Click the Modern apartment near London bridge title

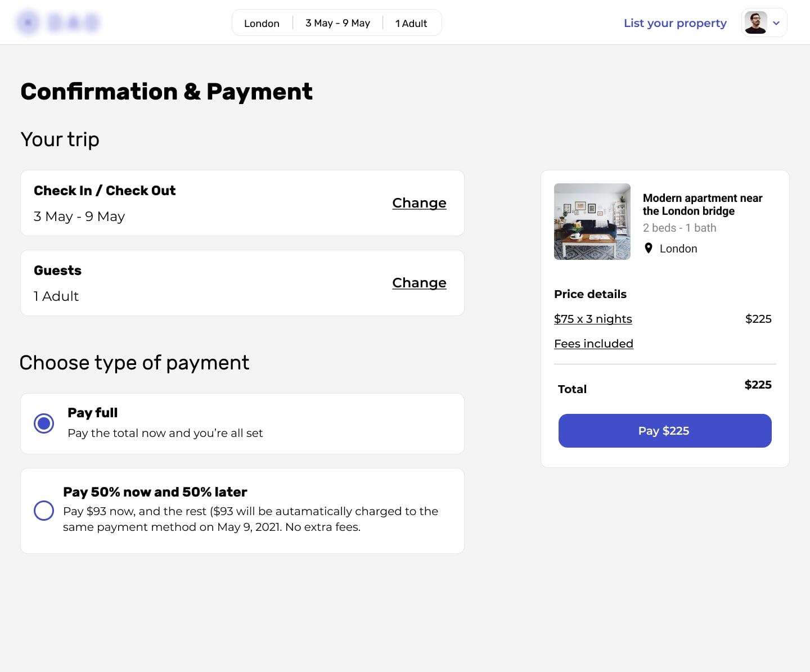pos(703,205)
